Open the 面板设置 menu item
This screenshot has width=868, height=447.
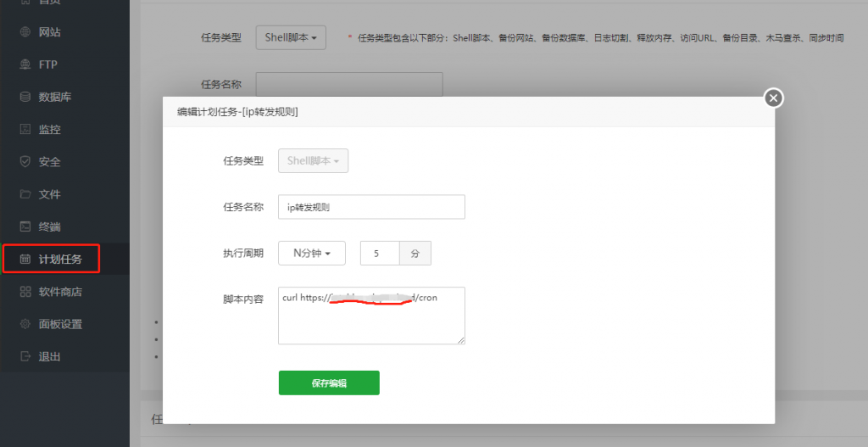point(60,324)
